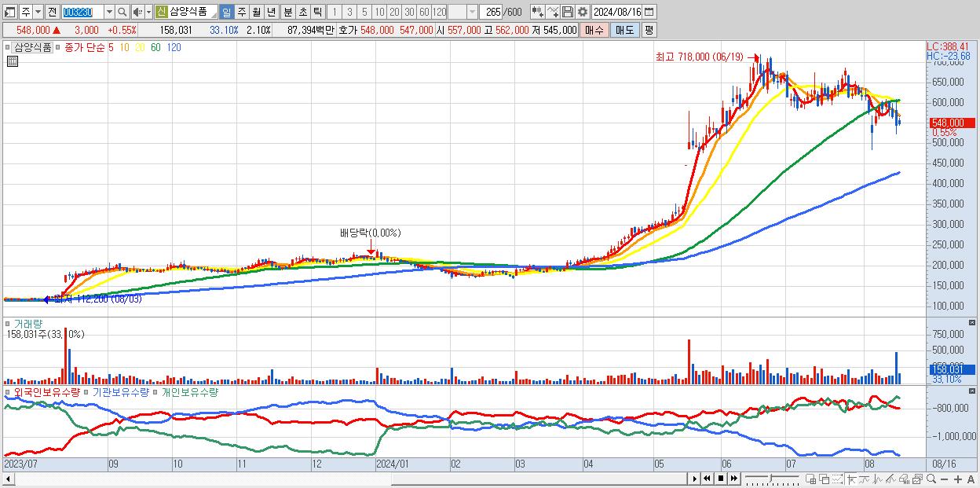Open chart settings gear icon

[582, 12]
